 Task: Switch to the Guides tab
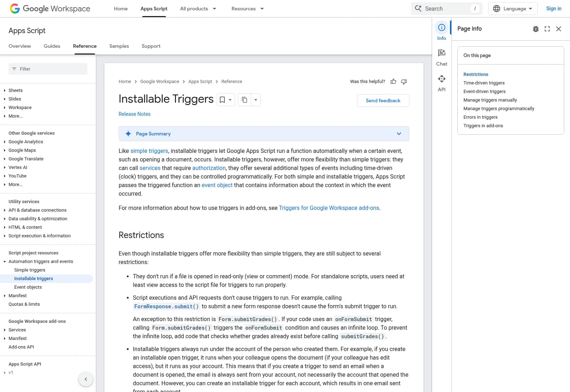pos(52,46)
